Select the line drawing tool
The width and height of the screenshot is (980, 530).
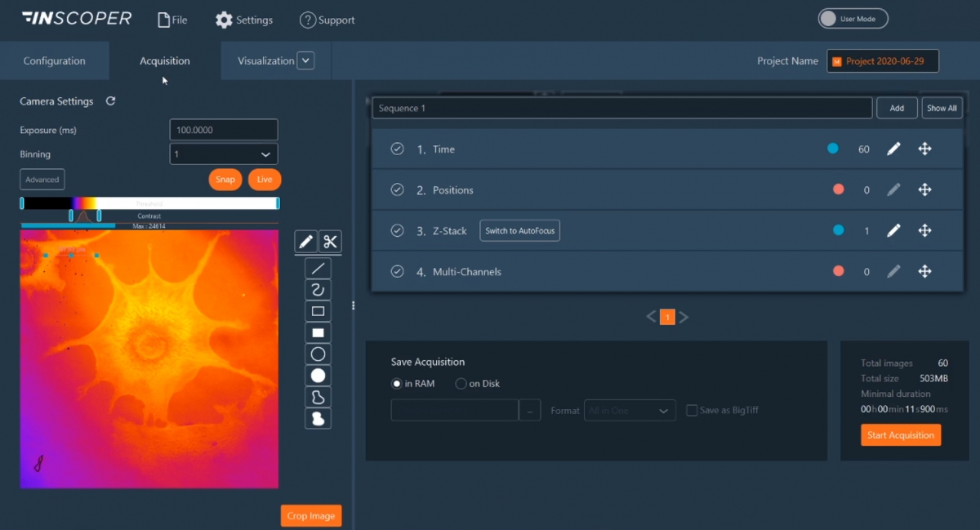[318, 268]
